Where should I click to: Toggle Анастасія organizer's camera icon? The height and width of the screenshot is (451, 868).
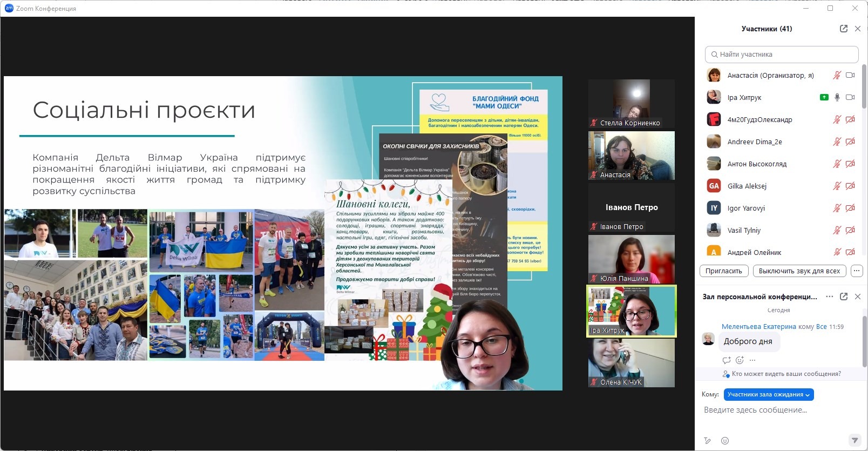(x=850, y=75)
